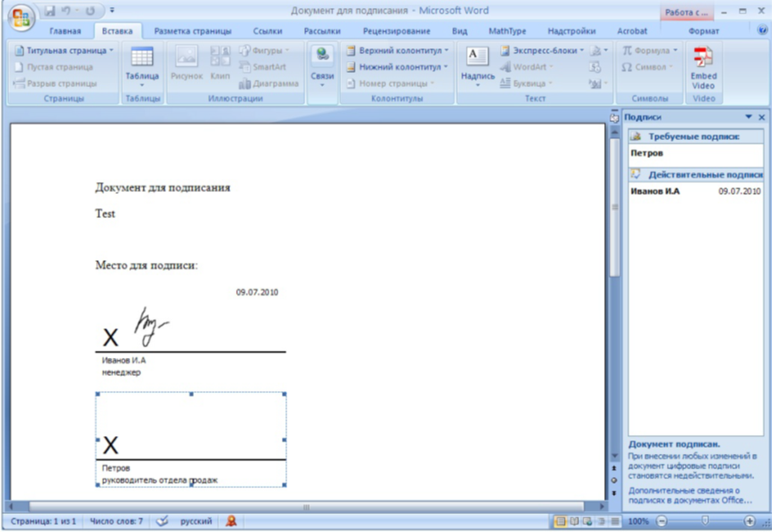The image size is (772, 532).
Task: Insert a SmartArt graphic
Action: click(x=262, y=67)
